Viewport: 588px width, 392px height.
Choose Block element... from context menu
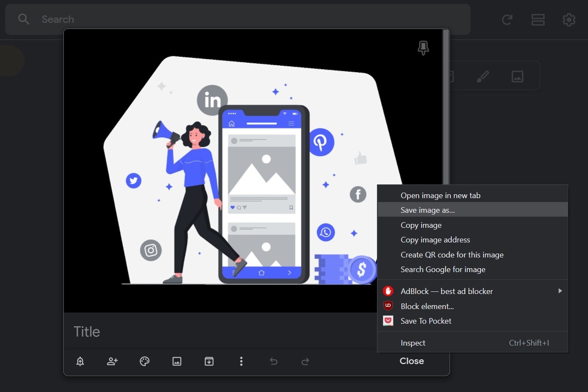473,306
